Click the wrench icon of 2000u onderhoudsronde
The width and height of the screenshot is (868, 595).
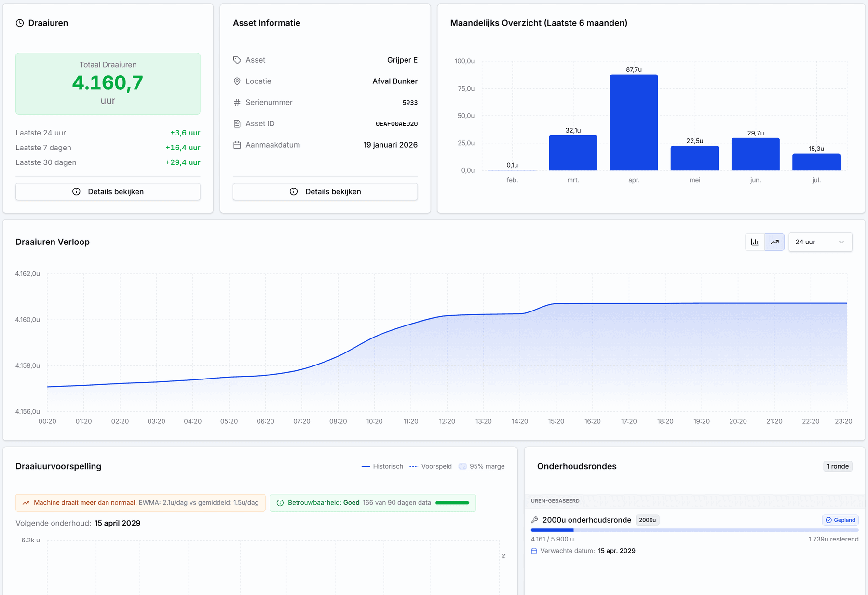point(534,520)
